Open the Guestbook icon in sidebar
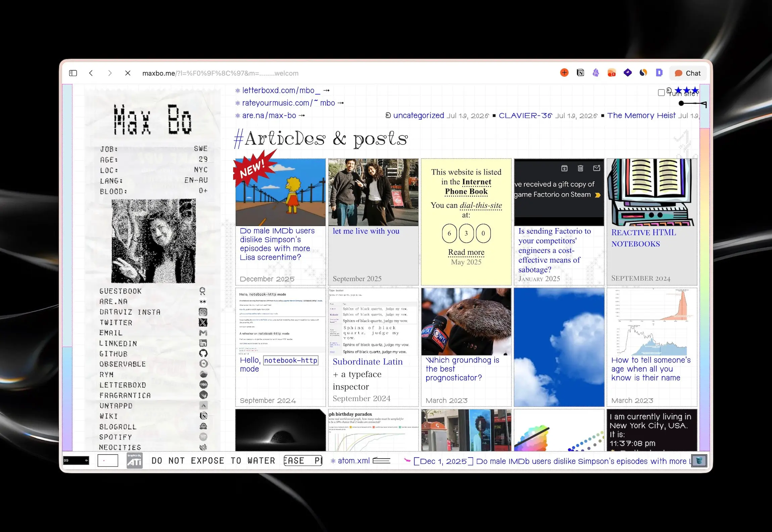The width and height of the screenshot is (772, 532). coord(203,291)
